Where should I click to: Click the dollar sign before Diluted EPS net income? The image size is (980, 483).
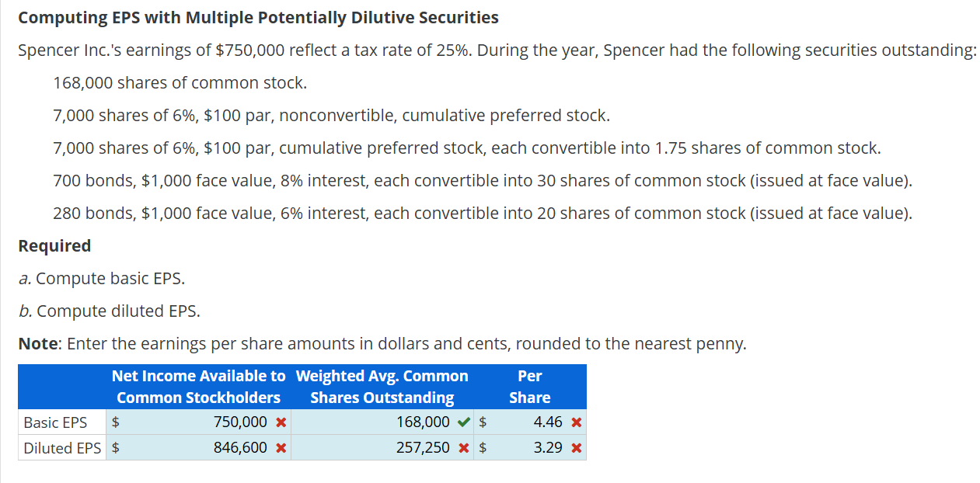pos(114,448)
